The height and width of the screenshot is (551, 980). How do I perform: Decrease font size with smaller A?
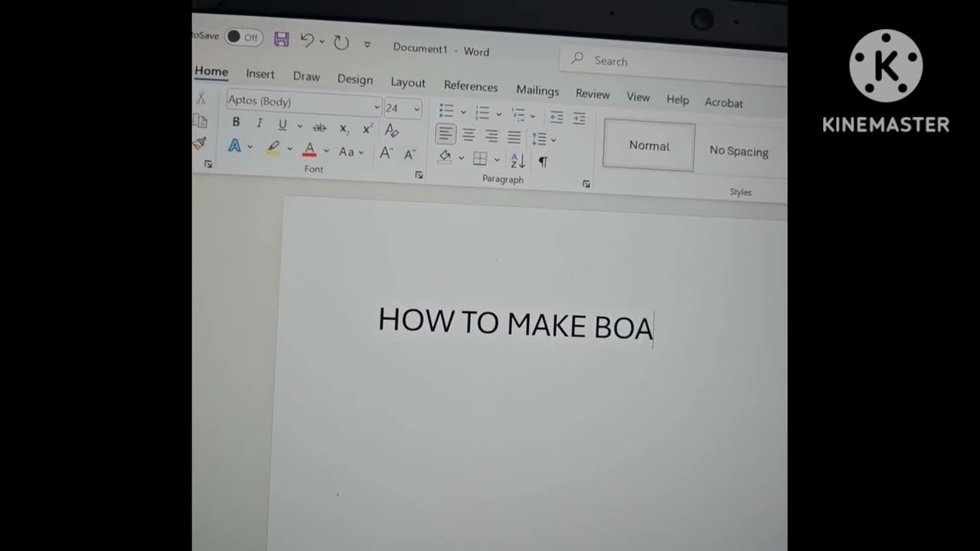point(410,155)
